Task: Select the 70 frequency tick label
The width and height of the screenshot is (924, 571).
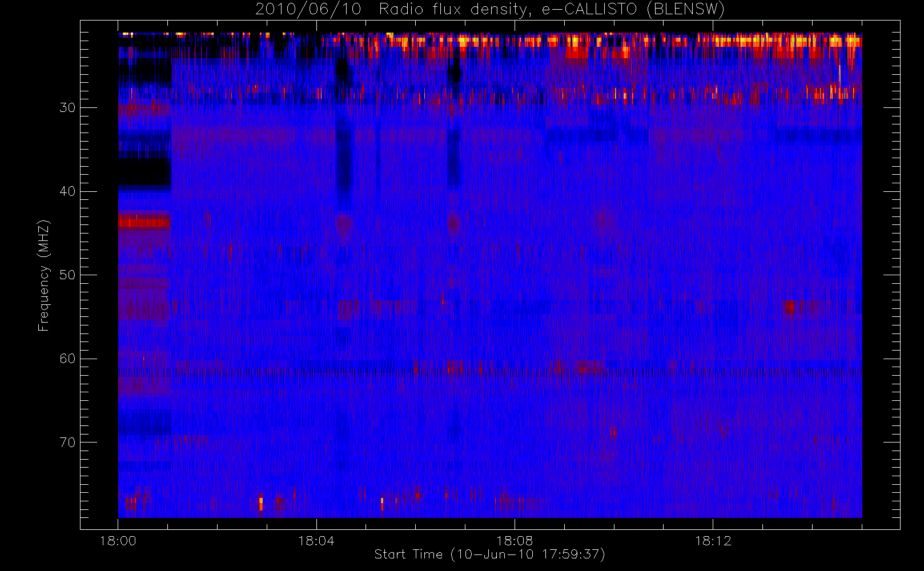Action: [67, 443]
